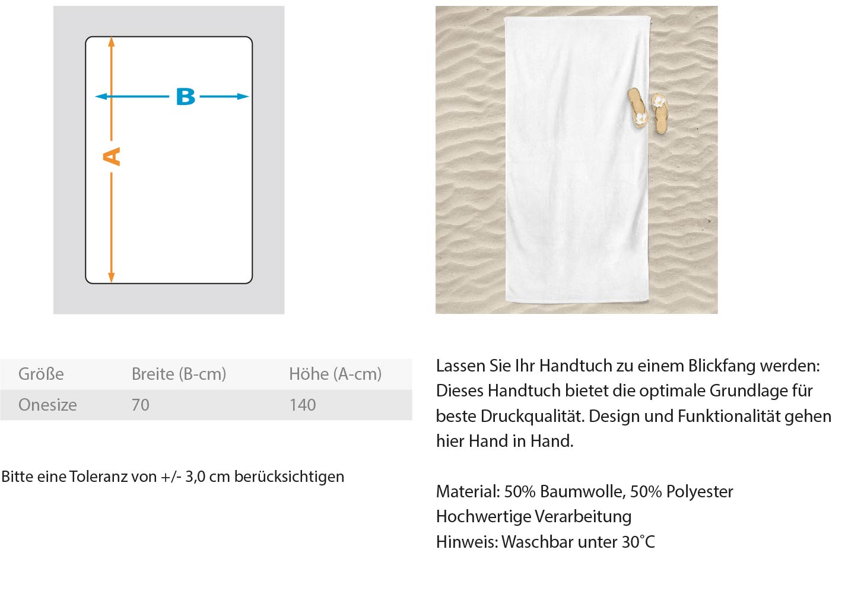Click the Onesize row label
This screenshot has width=845, height=616.
47,405
